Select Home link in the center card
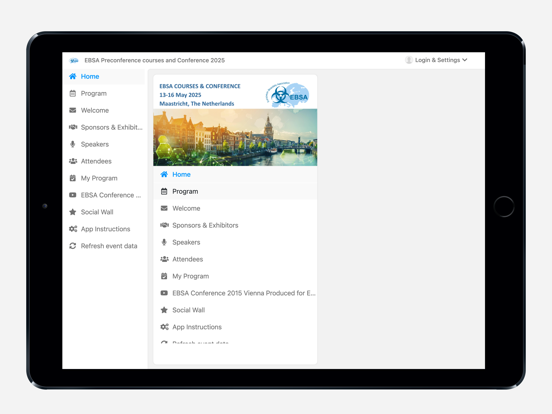 click(235, 174)
